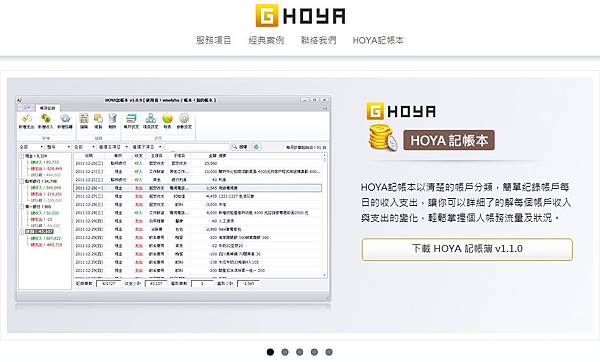The width and height of the screenshot is (600, 362).
Task: Sort by the 收支 column header
Action: [139, 156]
